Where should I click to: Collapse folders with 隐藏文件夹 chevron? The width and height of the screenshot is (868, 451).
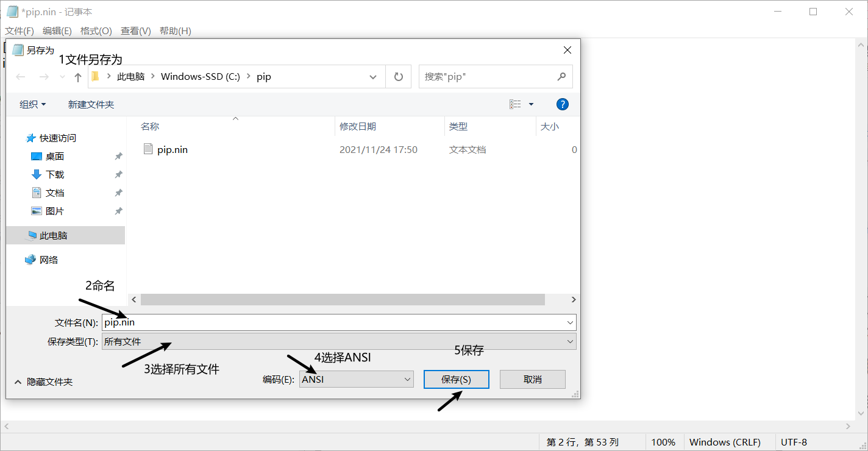click(x=18, y=382)
